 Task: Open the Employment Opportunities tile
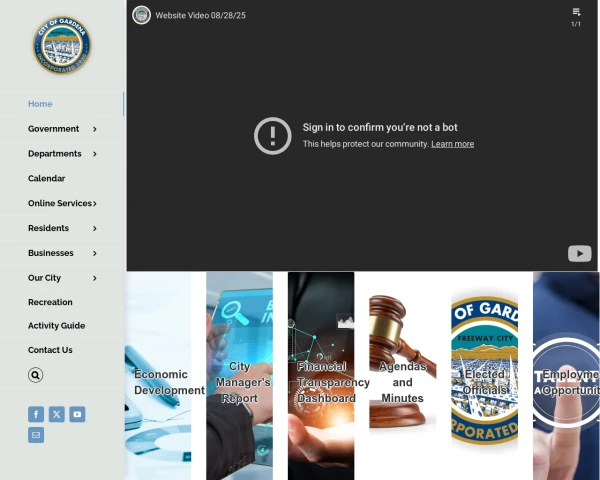pyautogui.click(x=566, y=376)
